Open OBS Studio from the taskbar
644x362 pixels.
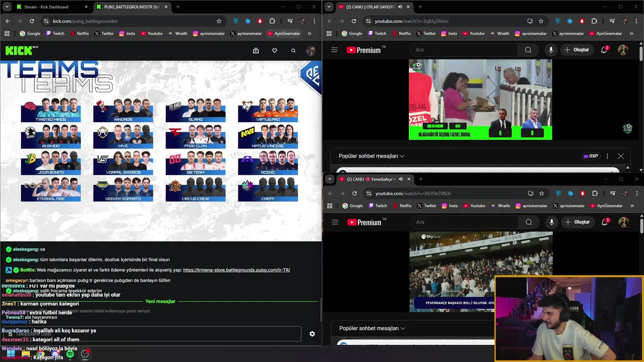click(85, 354)
